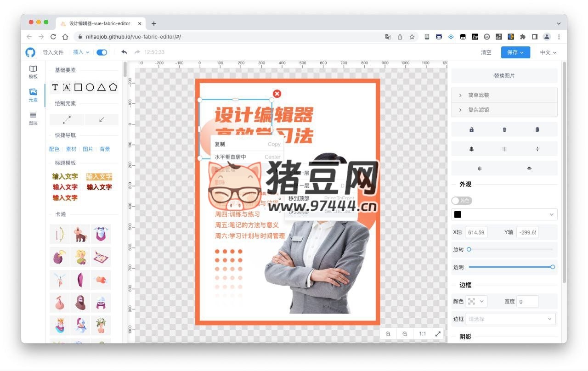Viewport: 588px width, 371px height.
Task: Insert a circle shape
Action: point(90,87)
